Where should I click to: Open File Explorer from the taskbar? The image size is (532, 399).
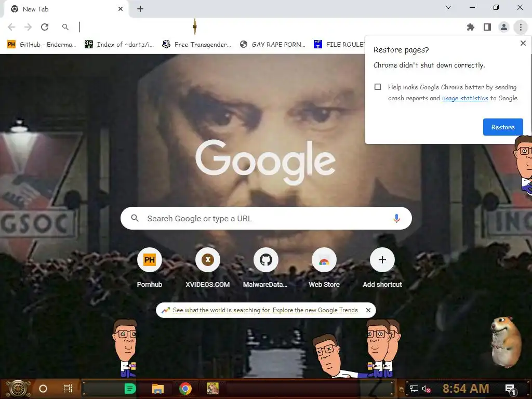coord(158,389)
